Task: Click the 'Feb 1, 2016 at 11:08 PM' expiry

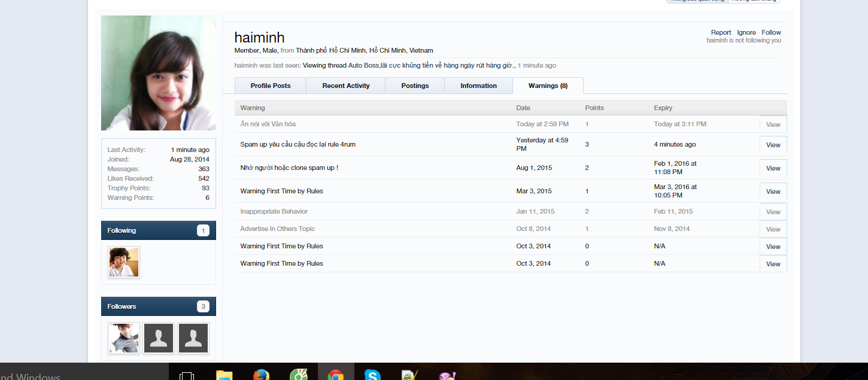Action: point(675,168)
